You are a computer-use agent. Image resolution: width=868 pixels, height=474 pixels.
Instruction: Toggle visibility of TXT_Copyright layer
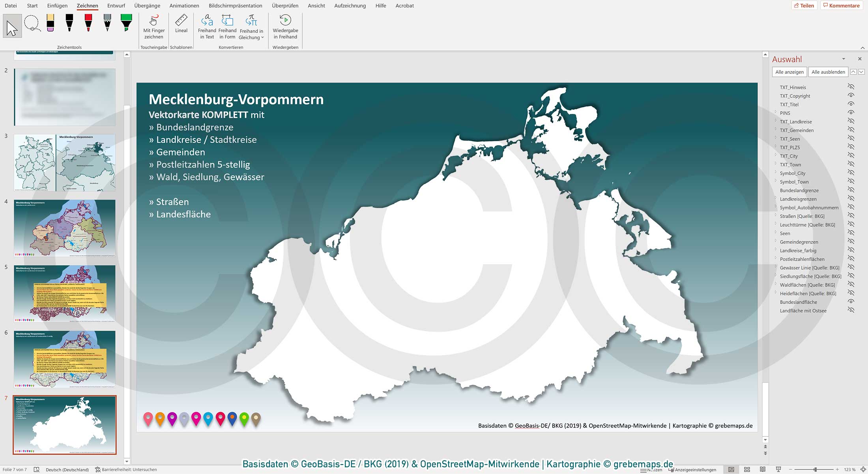tap(851, 96)
